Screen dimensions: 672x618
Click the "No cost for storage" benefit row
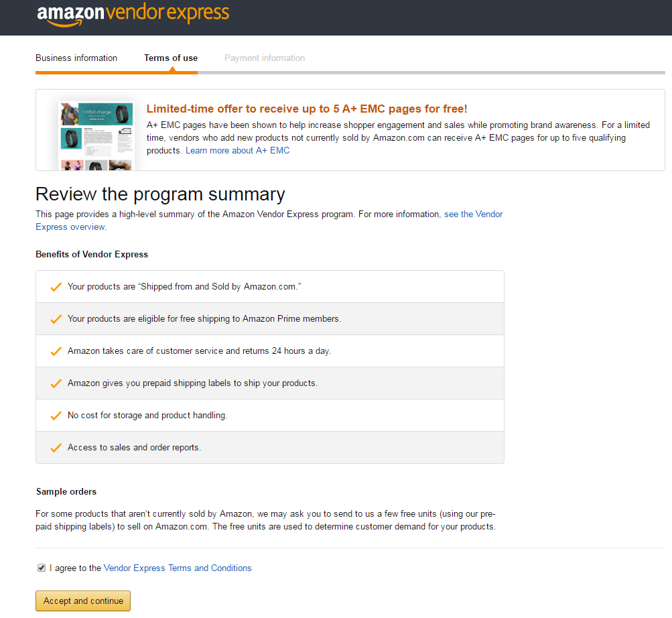click(x=270, y=415)
